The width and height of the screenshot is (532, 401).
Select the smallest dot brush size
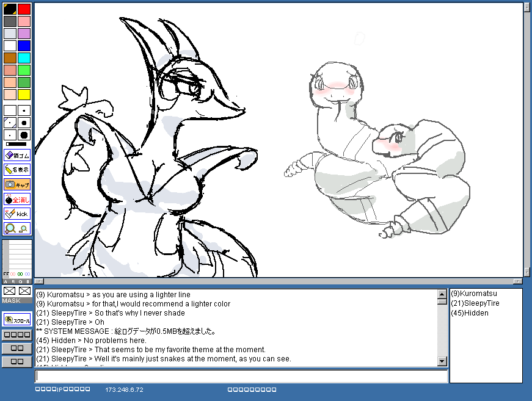tap(24, 110)
